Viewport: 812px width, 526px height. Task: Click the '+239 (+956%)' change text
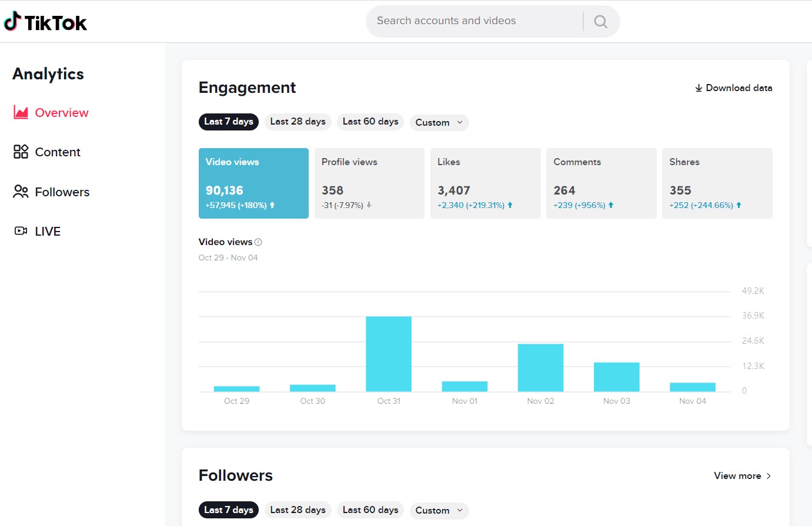coord(579,205)
